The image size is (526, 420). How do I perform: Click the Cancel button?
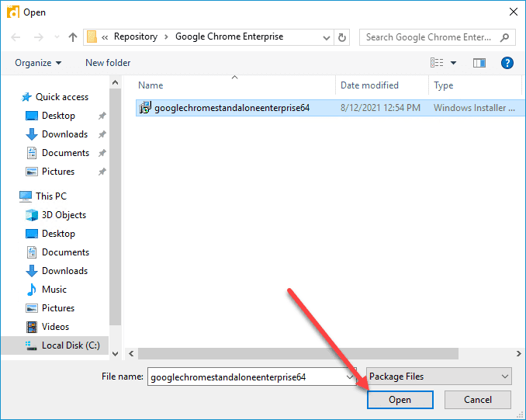pyautogui.click(x=478, y=400)
